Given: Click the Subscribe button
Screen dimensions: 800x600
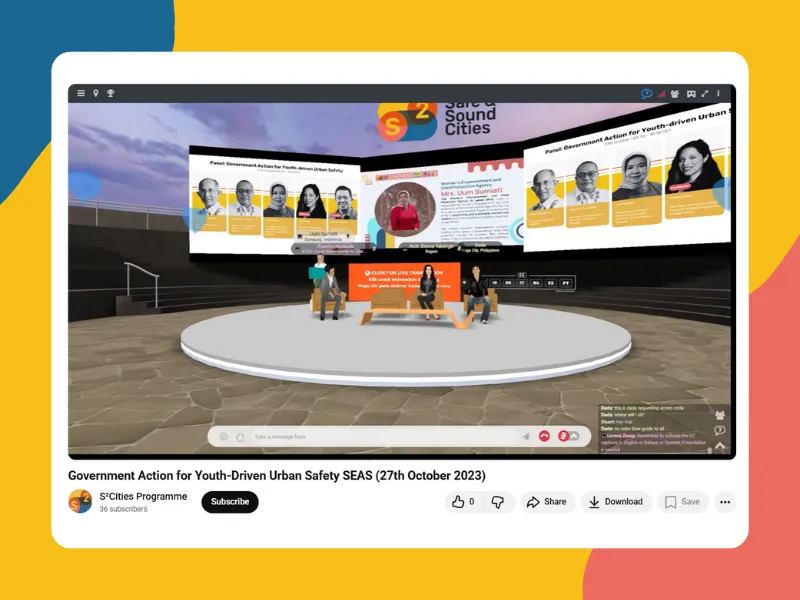Looking at the screenshot, I should [x=230, y=502].
